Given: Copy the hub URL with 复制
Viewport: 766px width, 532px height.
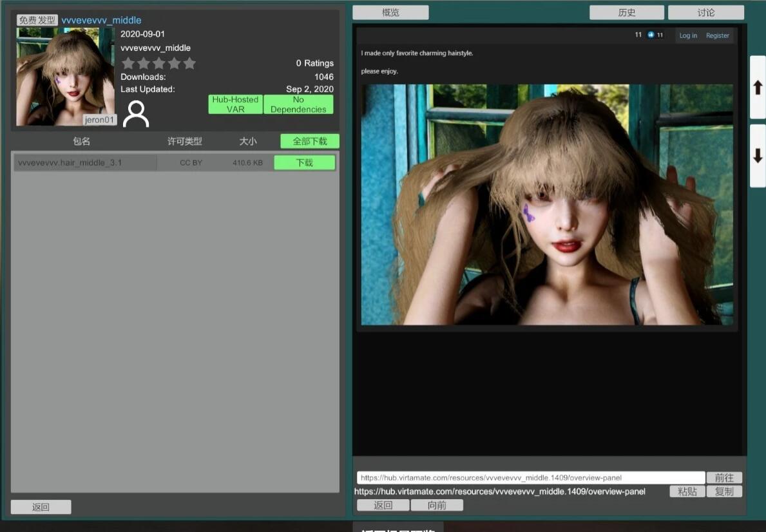Looking at the screenshot, I should [724, 491].
